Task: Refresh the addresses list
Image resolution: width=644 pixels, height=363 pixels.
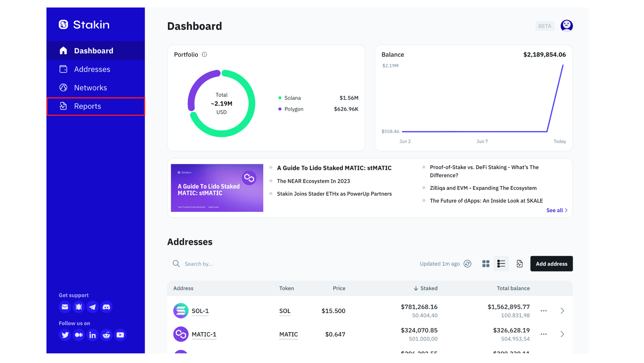Action: tap(467, 264)
